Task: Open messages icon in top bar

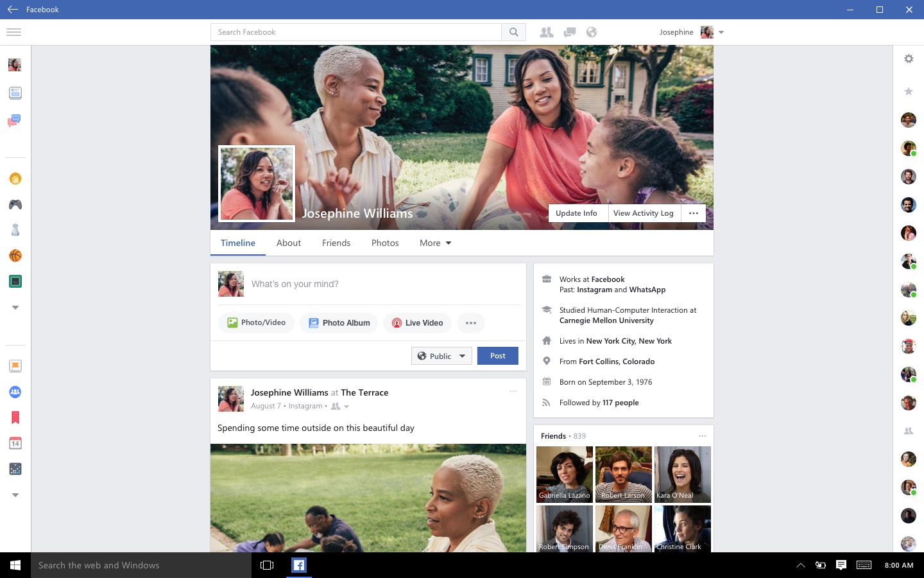Action: point(569,32)
